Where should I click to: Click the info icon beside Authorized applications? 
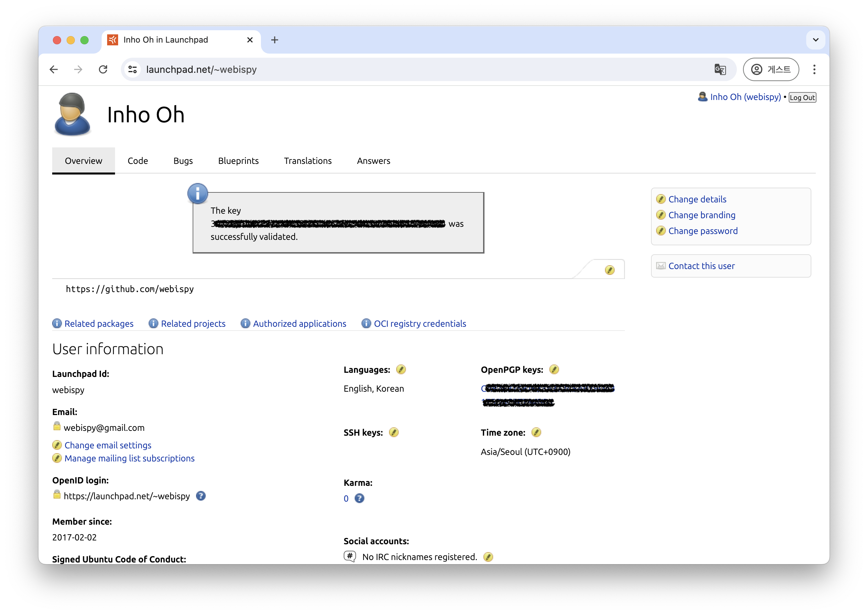click(x=245, y=323)
